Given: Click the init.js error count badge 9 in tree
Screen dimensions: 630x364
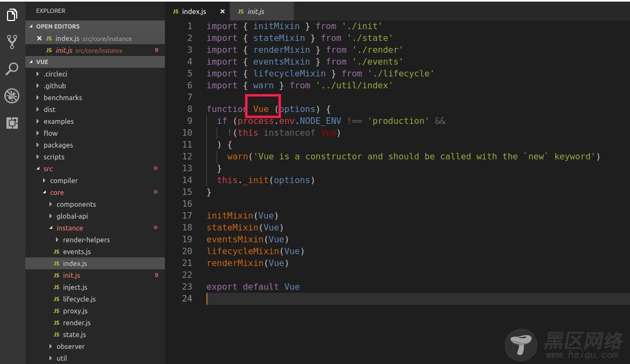Looking at the screenshot, I should click(156, 275).
